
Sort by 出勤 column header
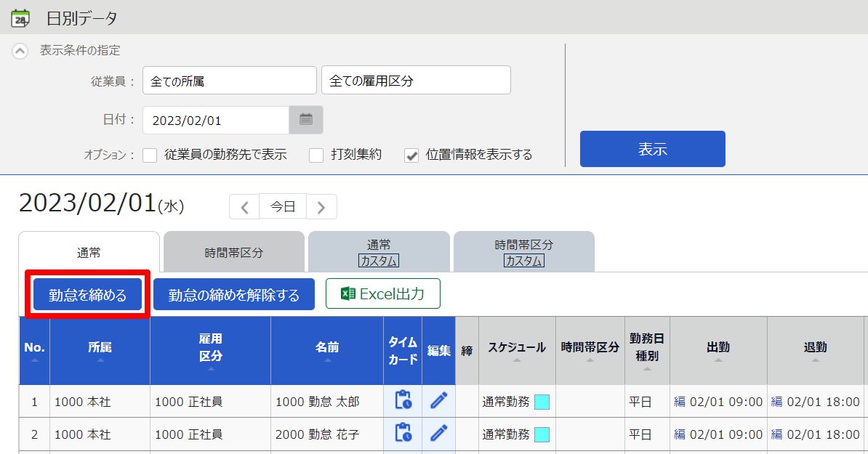click(x=718, y=351)
